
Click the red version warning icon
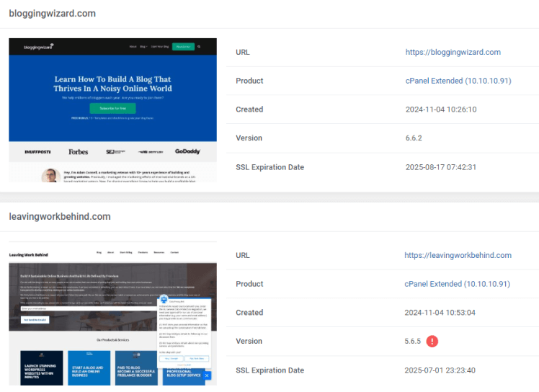[432, 341]
